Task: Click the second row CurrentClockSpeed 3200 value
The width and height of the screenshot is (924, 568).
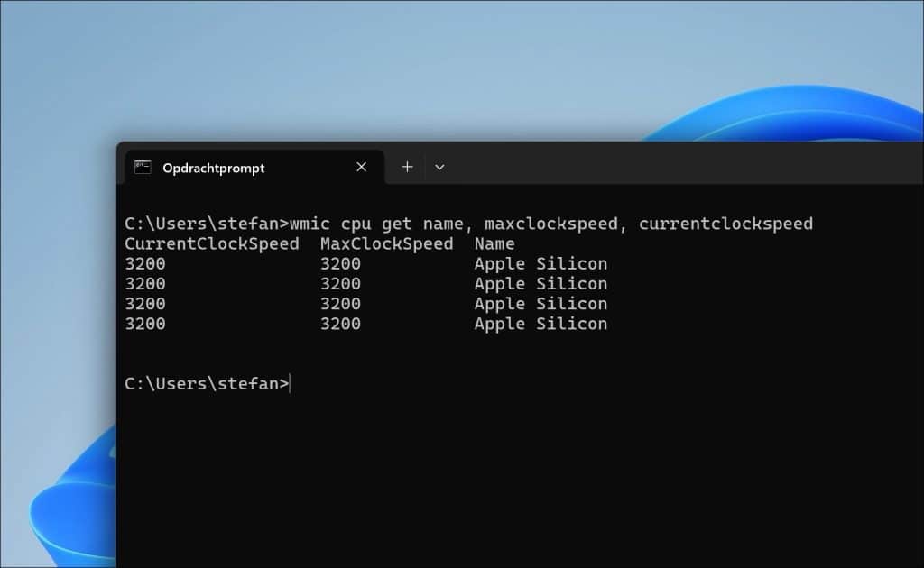Action: [x=145, y=284]
